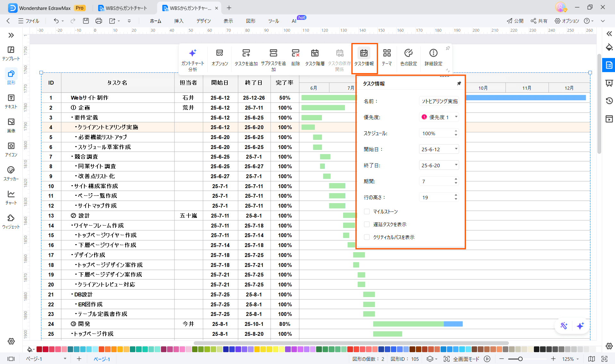Open the タスク階層 tool
The height and width of the screenshot is (364, 615).
pos(315,53)
